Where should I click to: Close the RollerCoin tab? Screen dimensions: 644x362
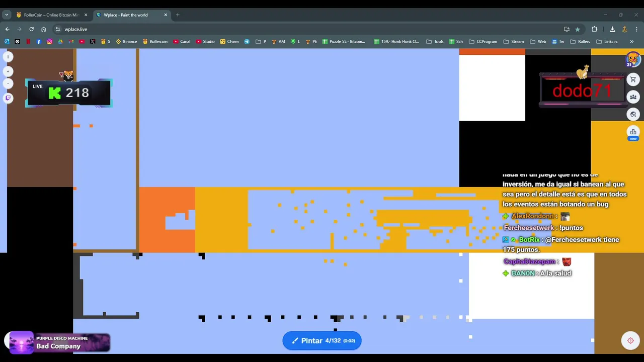coord(86,15)
